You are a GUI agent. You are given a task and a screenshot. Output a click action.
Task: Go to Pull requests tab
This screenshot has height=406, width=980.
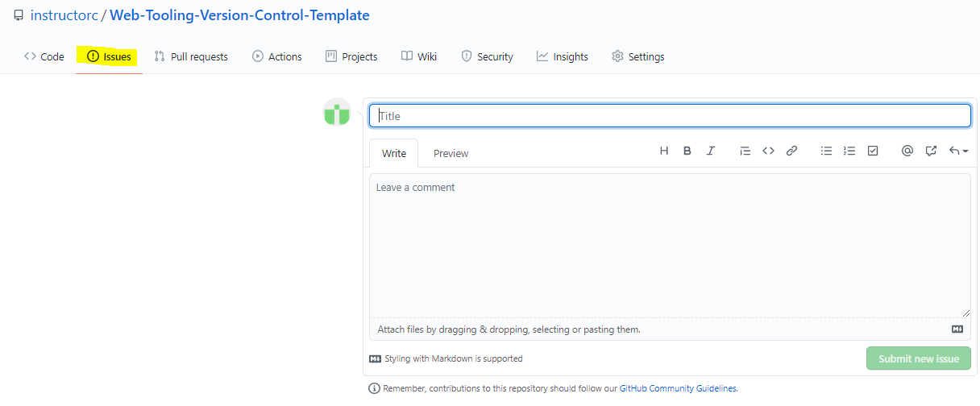pos(191,56)
